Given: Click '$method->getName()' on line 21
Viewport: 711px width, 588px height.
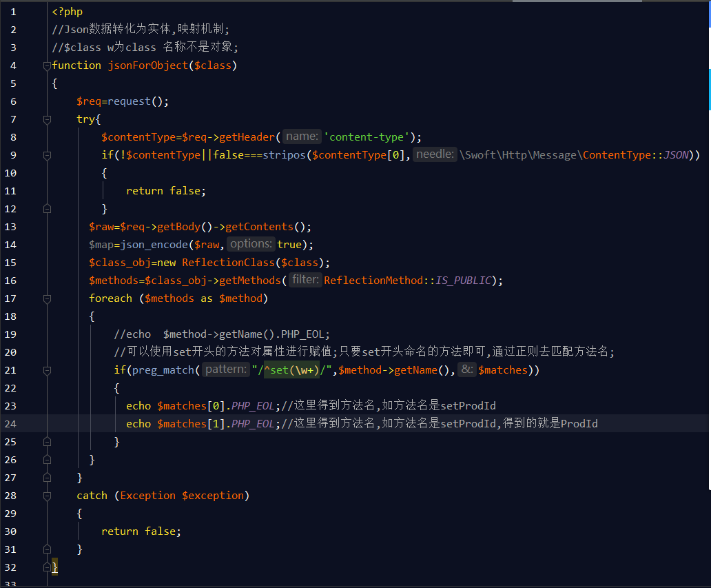Looking at the screenshot, I should click(x=394, y=371).
